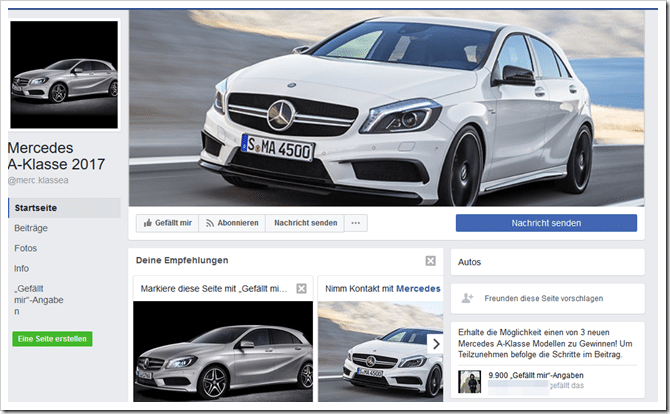Image resolution: width=670 pixels, height=414 pixels.
Task: Click the add-friend icon beside Freunden vorschlagen
Action: (x=467, y=298)
